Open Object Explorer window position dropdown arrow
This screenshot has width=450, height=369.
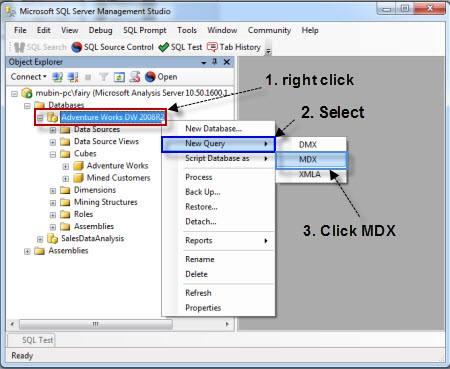[x=204, y=63]
